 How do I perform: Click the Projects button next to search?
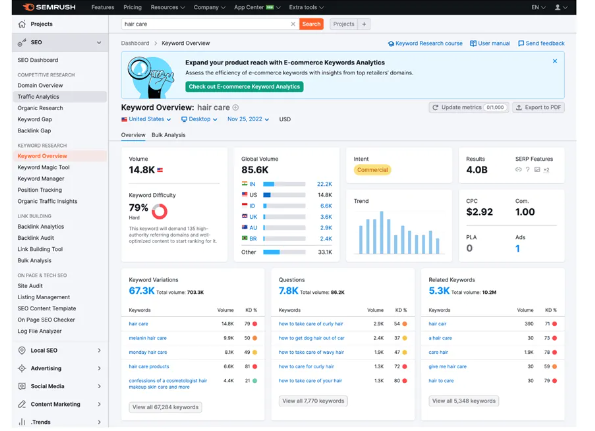[x=343, y=24]
